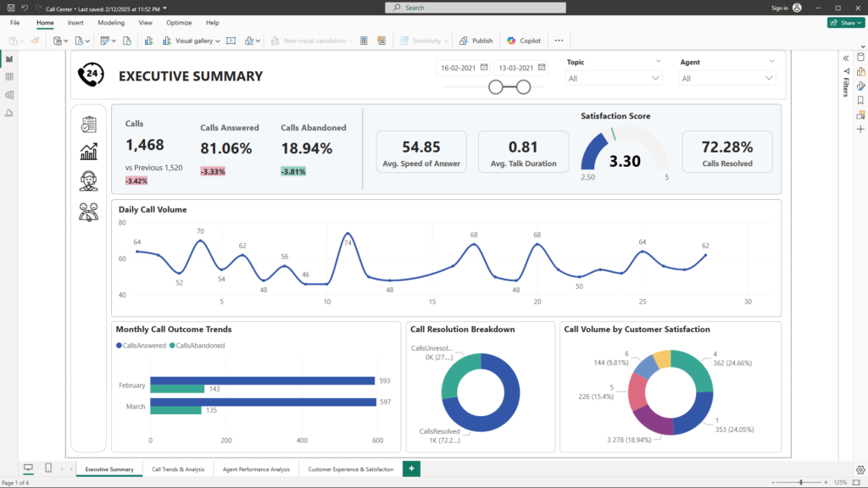
Task: Toggle CallsAnswered legend item
Action: click(140, 346)
